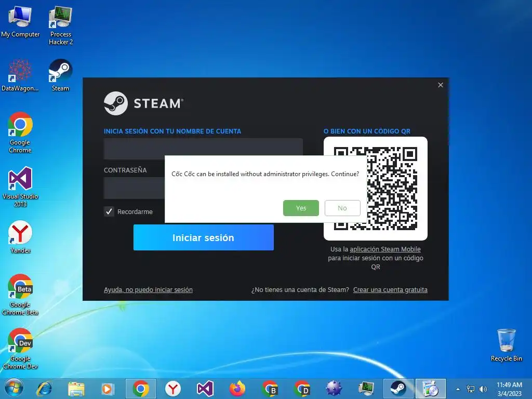Open the taskbar clock and date
Viewport: 532px width, 399px height.
coord(509,389)
